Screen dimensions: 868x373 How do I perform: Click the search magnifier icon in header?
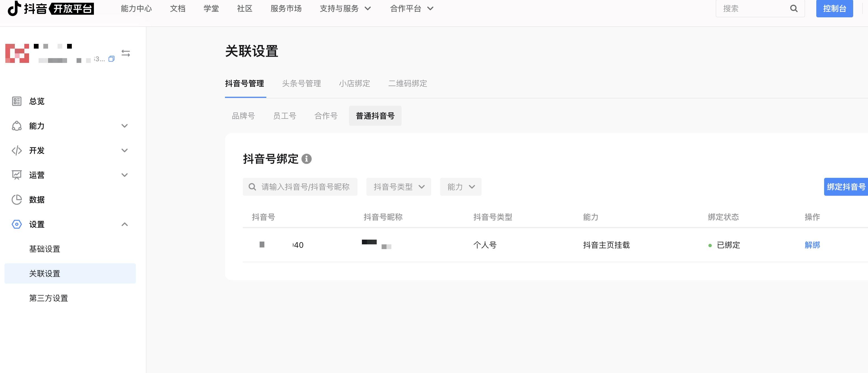click(x=794, y=9)
